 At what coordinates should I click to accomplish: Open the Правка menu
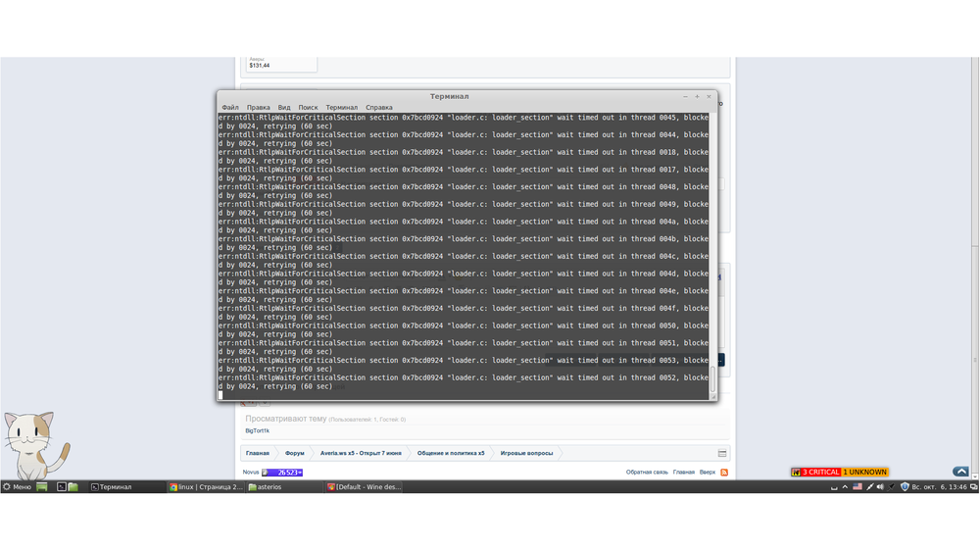click(258, 108)
